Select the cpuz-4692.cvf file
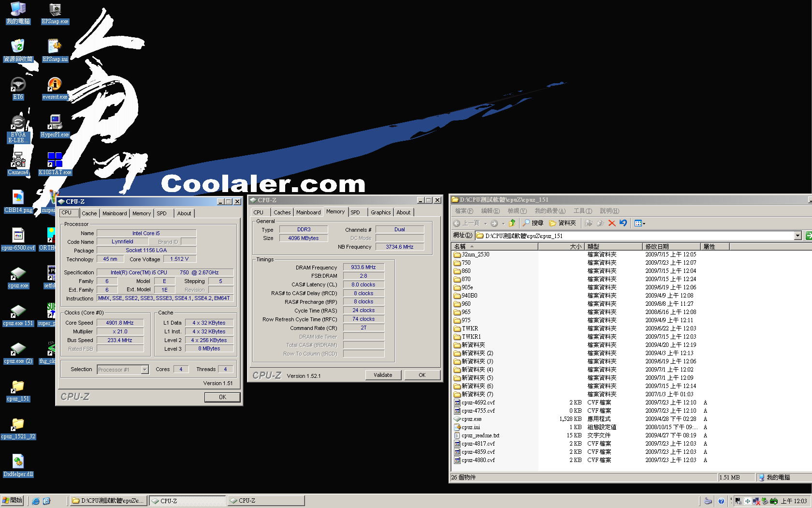This screenshot has height=508, width=812. (474, 403)
